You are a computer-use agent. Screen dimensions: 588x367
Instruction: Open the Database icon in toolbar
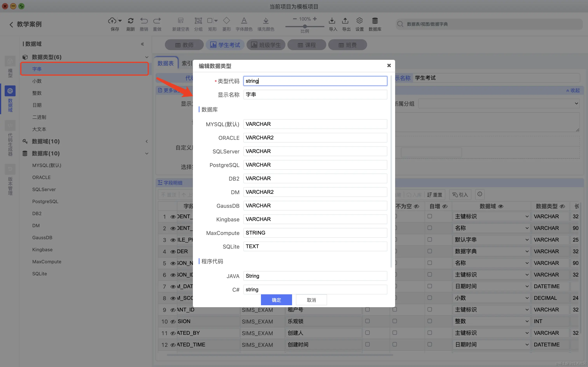coord(375,21)
